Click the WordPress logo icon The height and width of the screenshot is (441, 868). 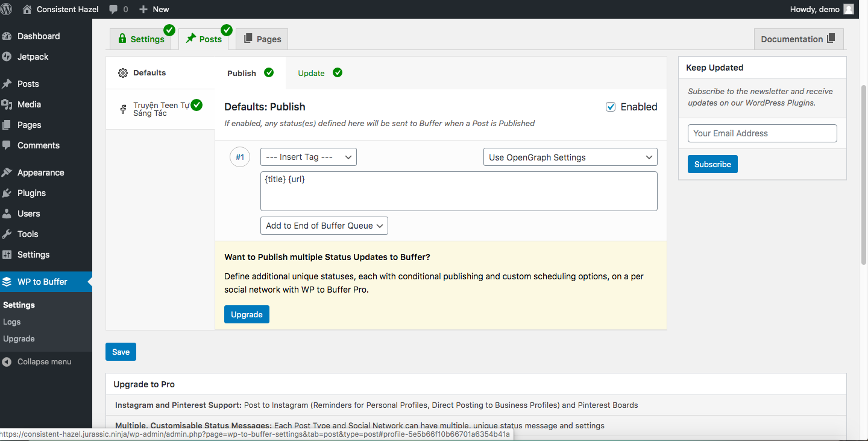coord(7,9)
